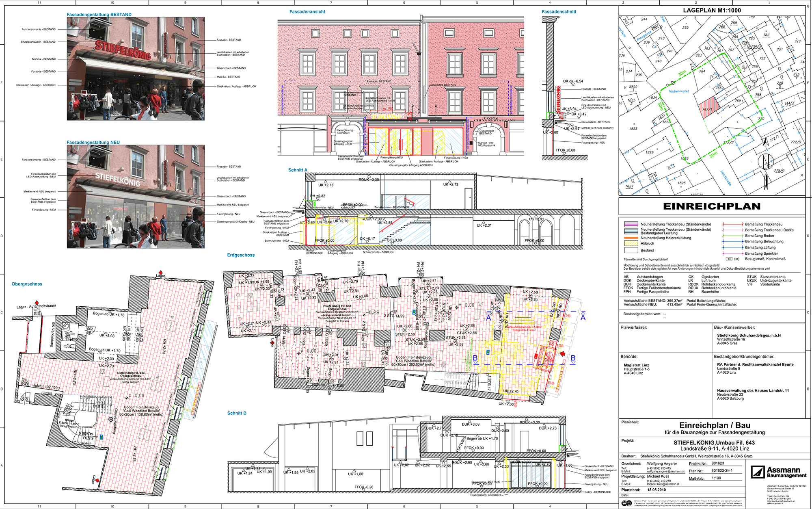Click the 'EINREICHPLAN' heading
The width and height of the screenshot is (812, 509).
pos(712,206)
